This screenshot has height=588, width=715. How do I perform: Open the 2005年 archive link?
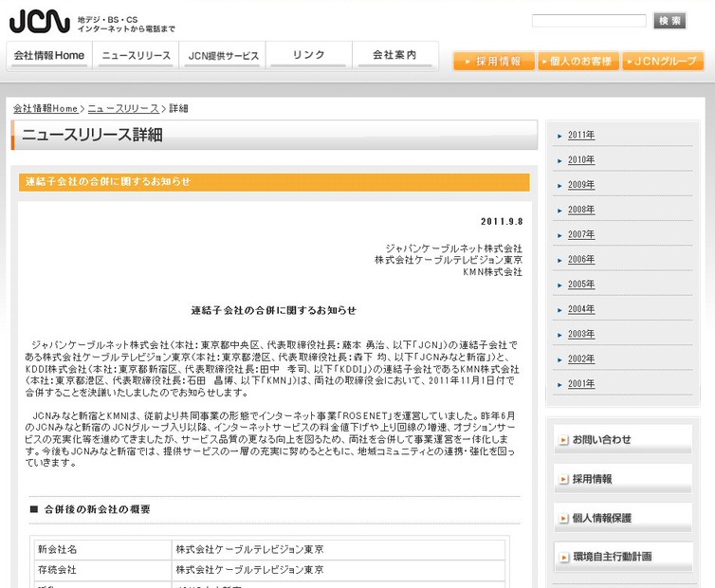pyautogui.click(x=581, y=285)
